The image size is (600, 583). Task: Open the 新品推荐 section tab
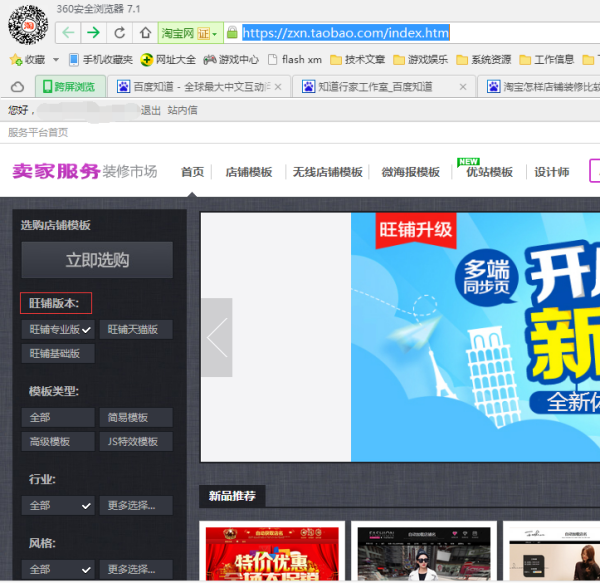[x=232, y=496]
